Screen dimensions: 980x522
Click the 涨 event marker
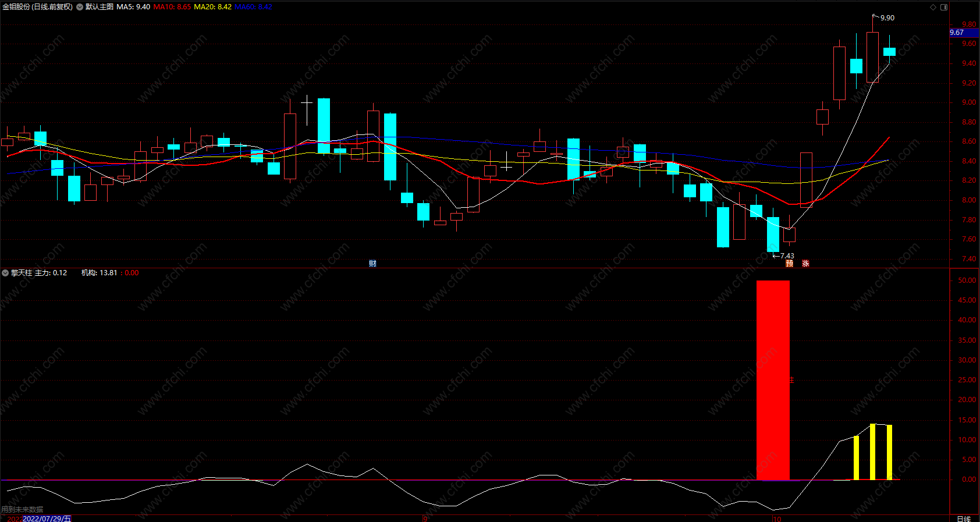[x=805, y=264]
